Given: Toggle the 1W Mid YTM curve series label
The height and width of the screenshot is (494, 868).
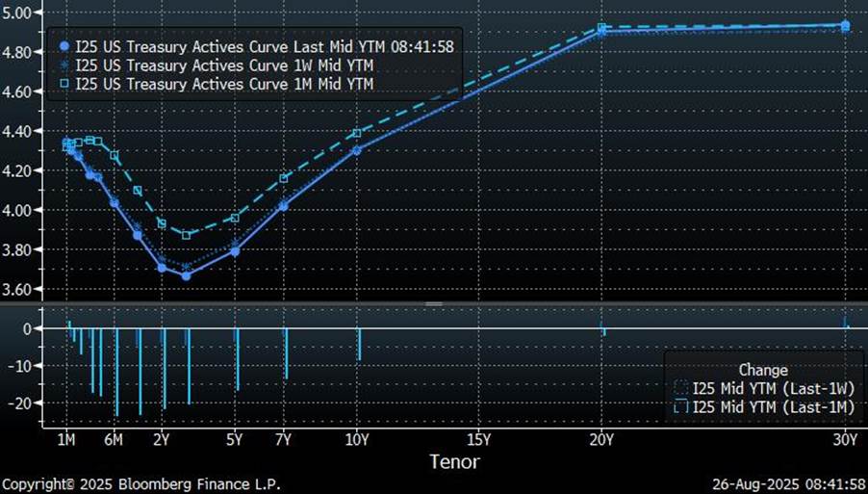Looking at the screenshot, I should [x=224, y=65].
